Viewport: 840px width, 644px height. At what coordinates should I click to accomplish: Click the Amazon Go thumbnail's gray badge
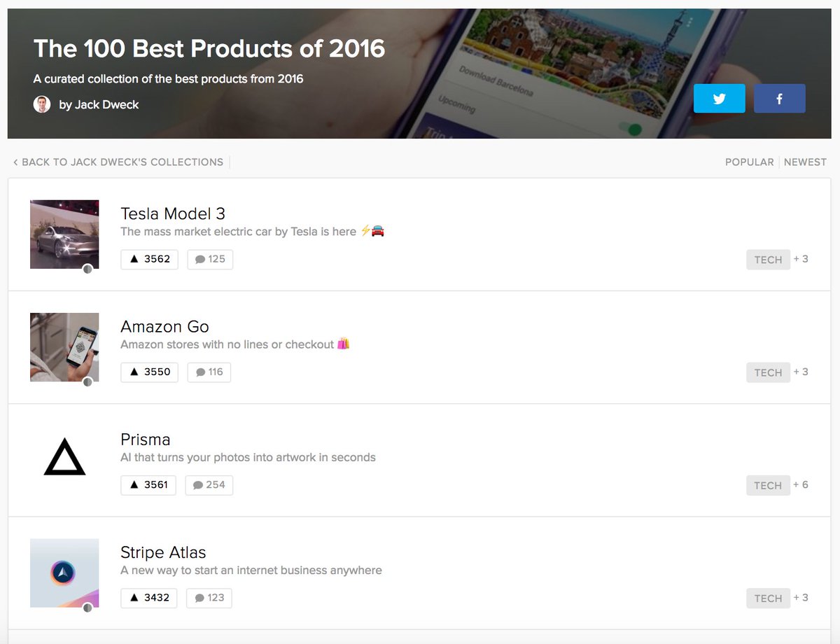click(87, 381)
